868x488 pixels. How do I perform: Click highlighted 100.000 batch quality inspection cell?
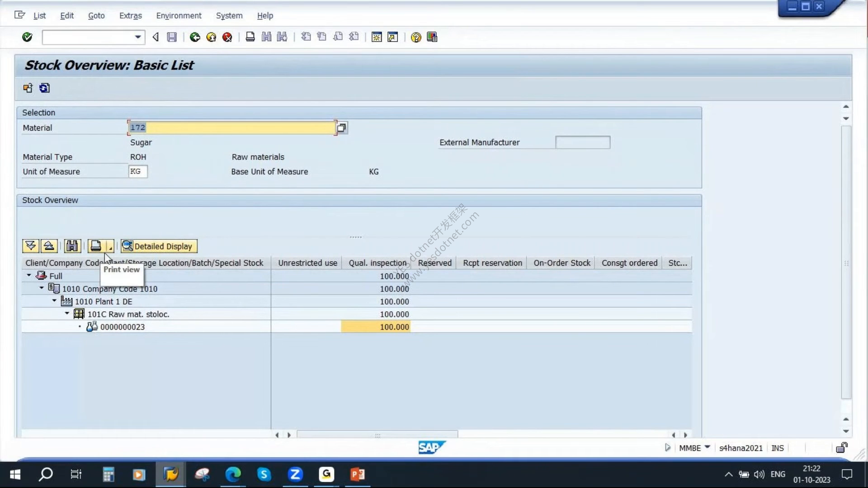click(x=376, y=327)
